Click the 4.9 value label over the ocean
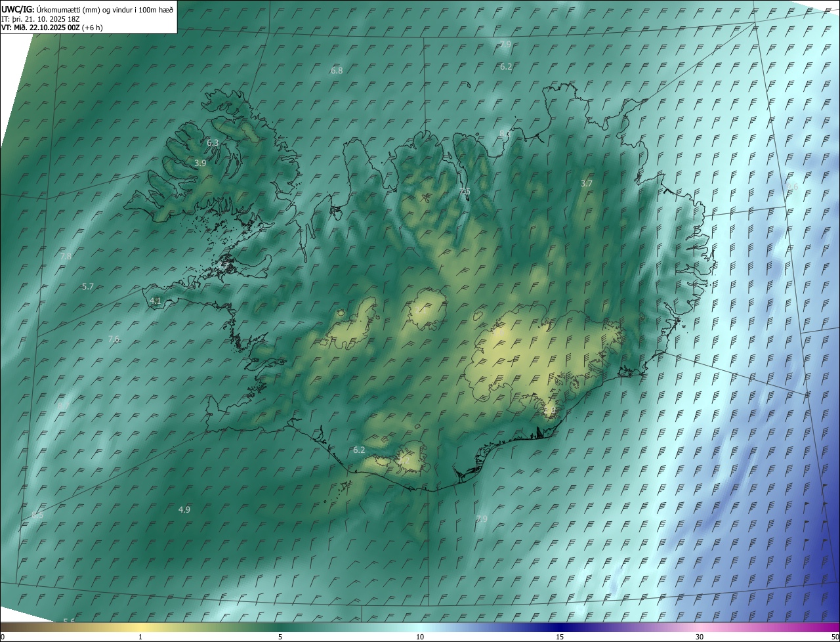 pos(184,510)
